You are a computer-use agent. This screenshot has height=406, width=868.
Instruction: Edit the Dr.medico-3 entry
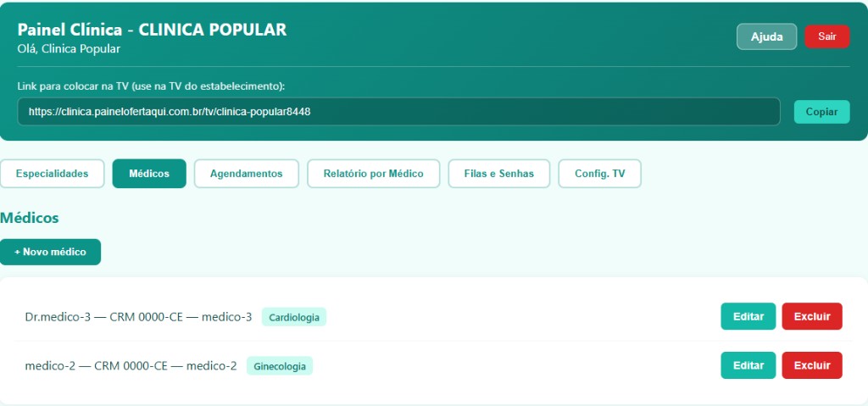pos(748,316)
